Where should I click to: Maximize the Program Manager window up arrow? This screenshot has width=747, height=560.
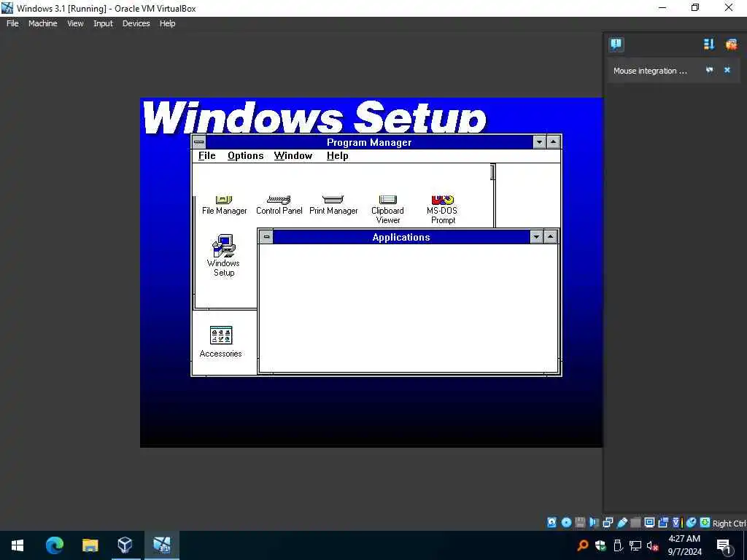(553, 142)
